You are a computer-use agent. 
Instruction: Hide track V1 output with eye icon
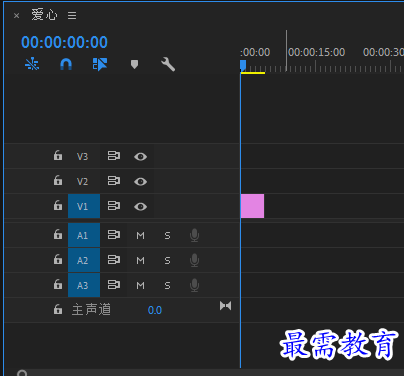click(x=140, y=207)
